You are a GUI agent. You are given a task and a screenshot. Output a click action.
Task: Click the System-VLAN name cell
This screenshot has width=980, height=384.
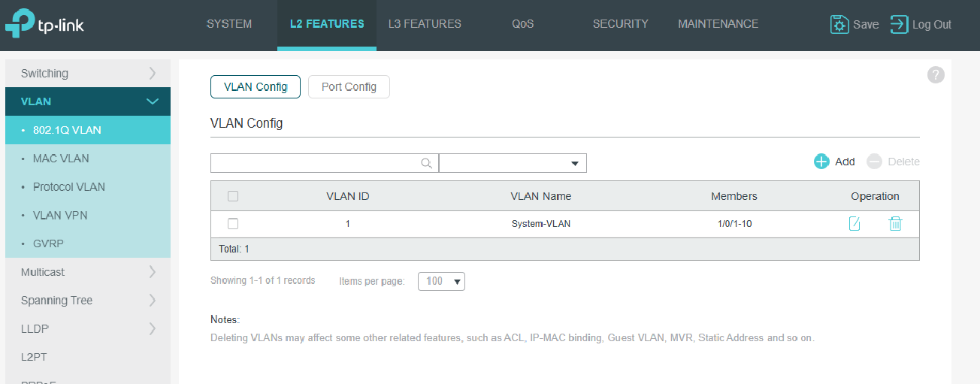pyautogui.click(x=541, y=224)
